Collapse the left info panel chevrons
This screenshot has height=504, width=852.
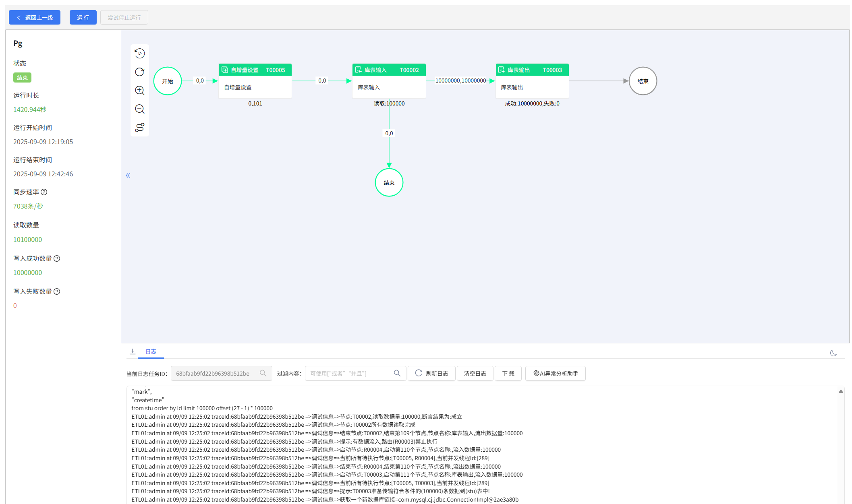(x=128, y=175)
